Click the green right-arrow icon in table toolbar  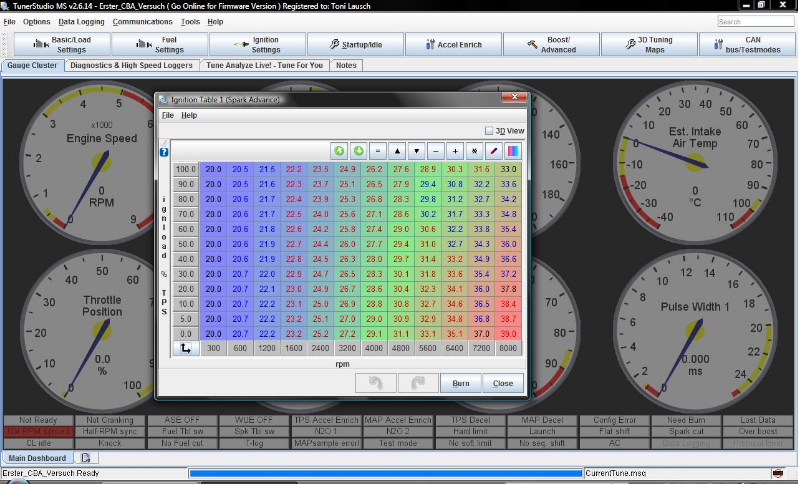(x=359, y=151)
